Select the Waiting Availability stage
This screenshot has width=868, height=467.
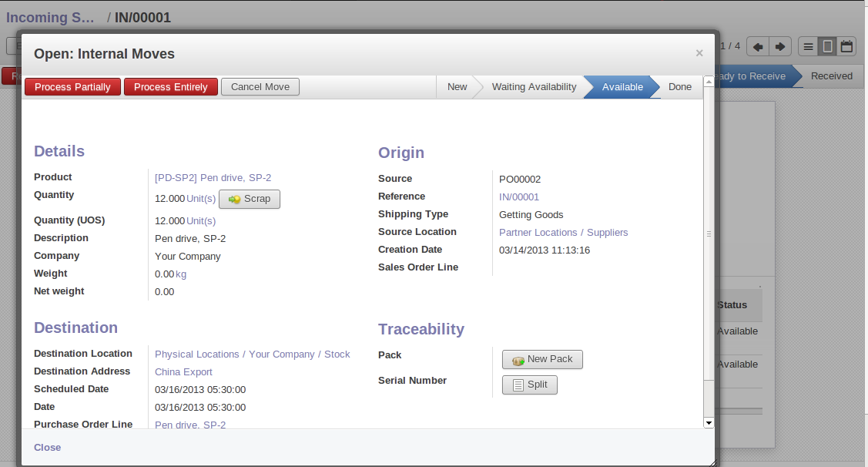point(534,87)
